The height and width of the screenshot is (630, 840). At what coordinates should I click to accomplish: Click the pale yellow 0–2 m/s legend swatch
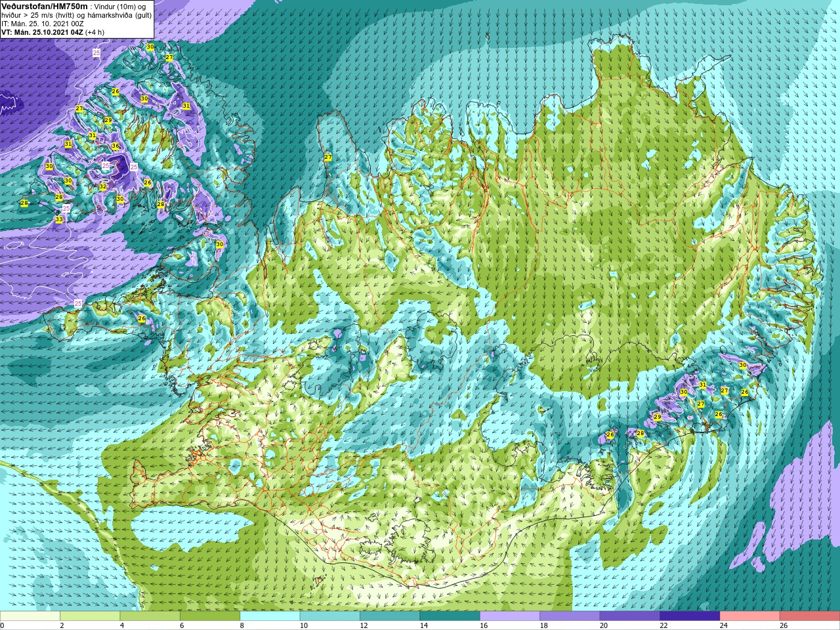30,616
